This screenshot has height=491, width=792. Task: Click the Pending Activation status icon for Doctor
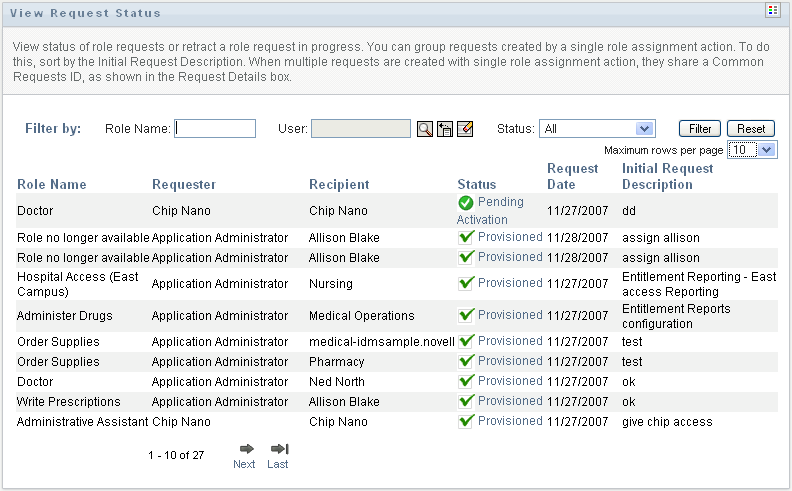tap(466, 202)
